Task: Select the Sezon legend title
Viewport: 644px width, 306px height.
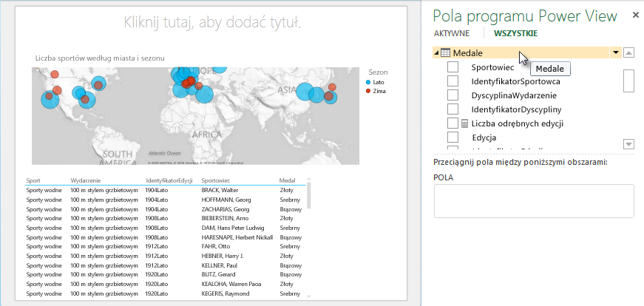Action: [x=378, y=72]
